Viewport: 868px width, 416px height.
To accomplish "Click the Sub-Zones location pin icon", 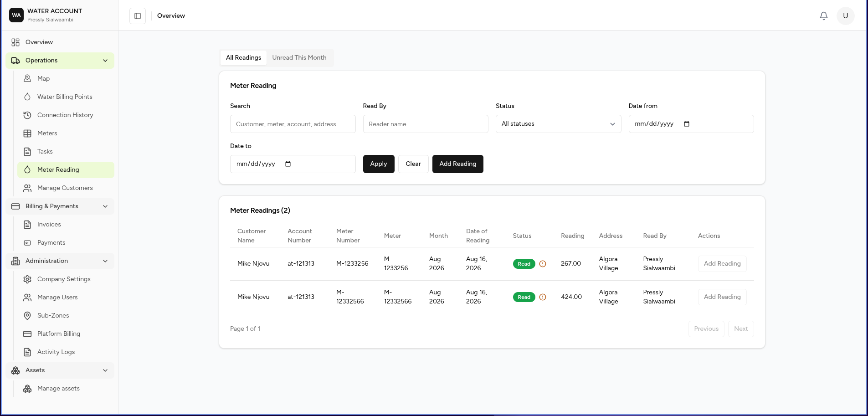I will [x=27, y=316].
